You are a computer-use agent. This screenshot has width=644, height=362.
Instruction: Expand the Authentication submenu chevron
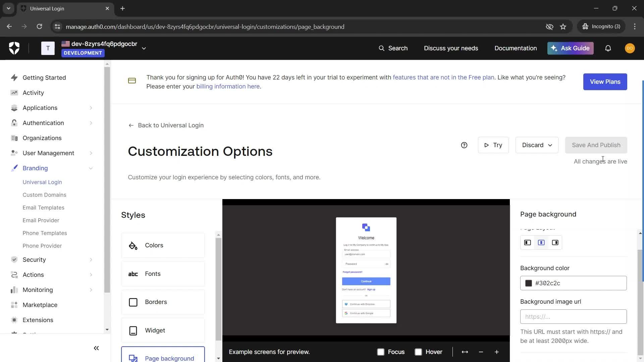click(91, 123)
